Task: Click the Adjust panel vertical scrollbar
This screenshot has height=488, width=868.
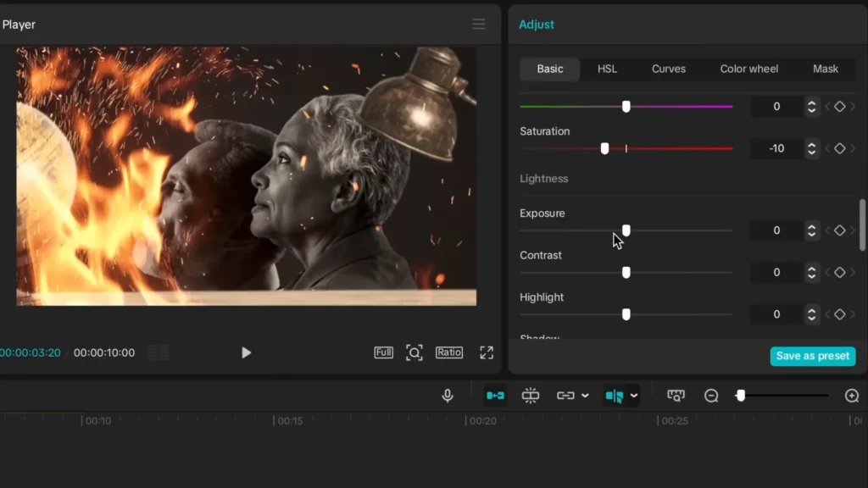Action: click(x=862, y=225)
